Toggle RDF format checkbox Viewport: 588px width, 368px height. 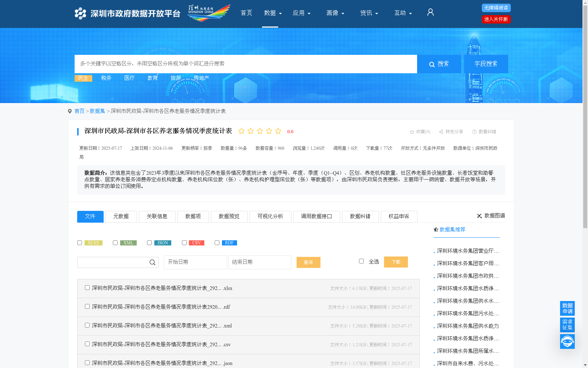click(217, 243)
